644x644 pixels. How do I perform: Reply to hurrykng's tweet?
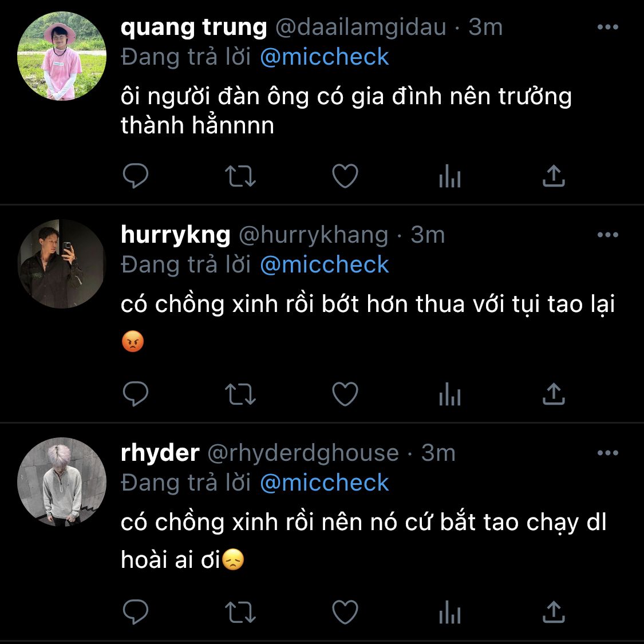tap(136, 394)
